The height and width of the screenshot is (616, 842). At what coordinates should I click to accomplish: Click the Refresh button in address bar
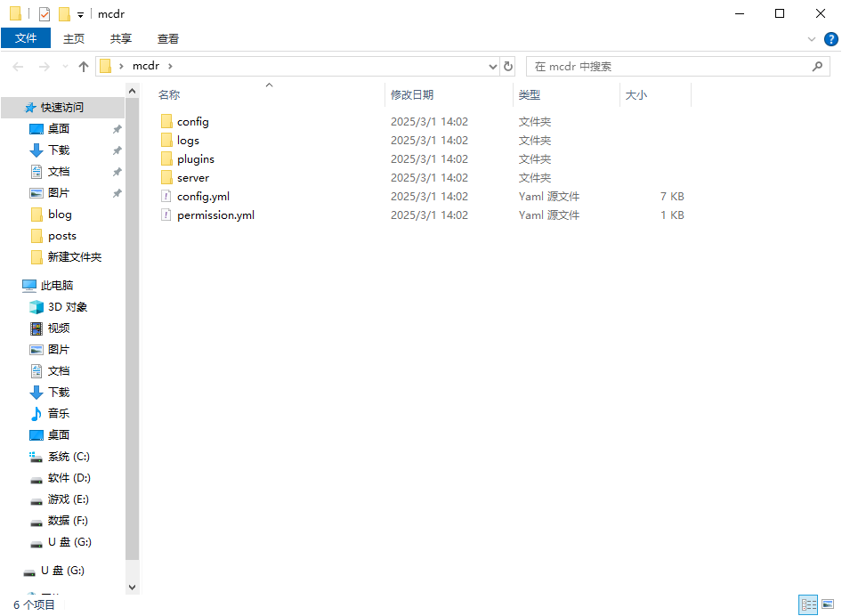[508, 67]
